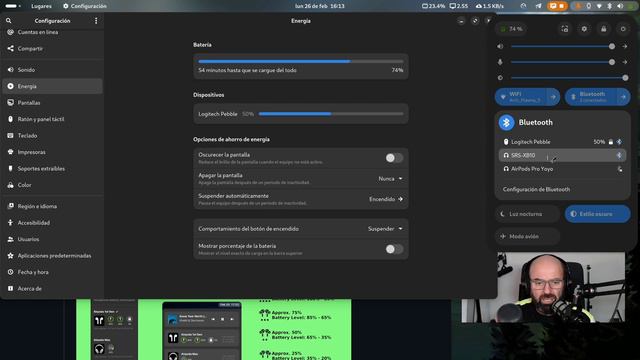Open the Settings search icon

(9, 21)
